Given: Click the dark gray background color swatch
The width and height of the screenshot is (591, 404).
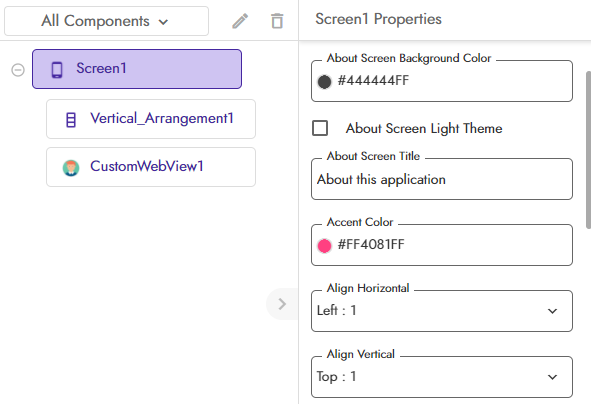Looking at the screenshot, I should (x=324, y=81).
